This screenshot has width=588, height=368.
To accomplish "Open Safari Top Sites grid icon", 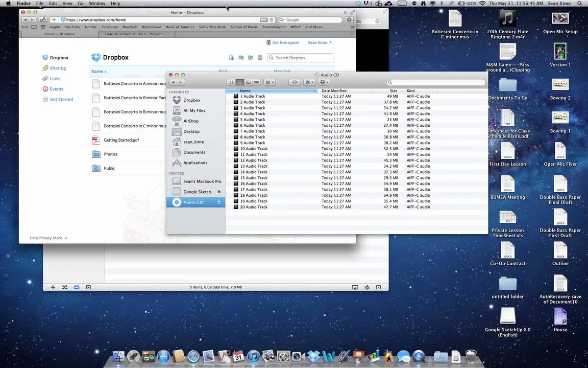I will (x=43, y=27).
